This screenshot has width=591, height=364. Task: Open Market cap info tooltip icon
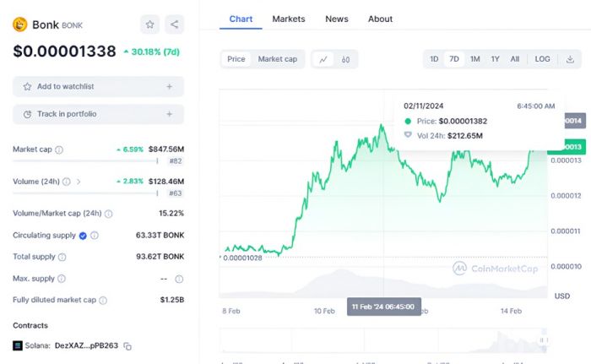(59, 149)
